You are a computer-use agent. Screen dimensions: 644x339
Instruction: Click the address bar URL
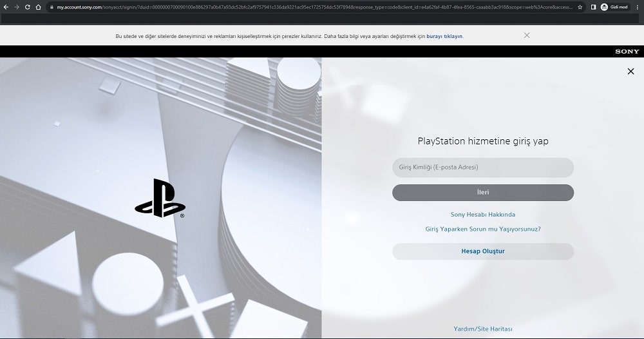pos(314,7)
